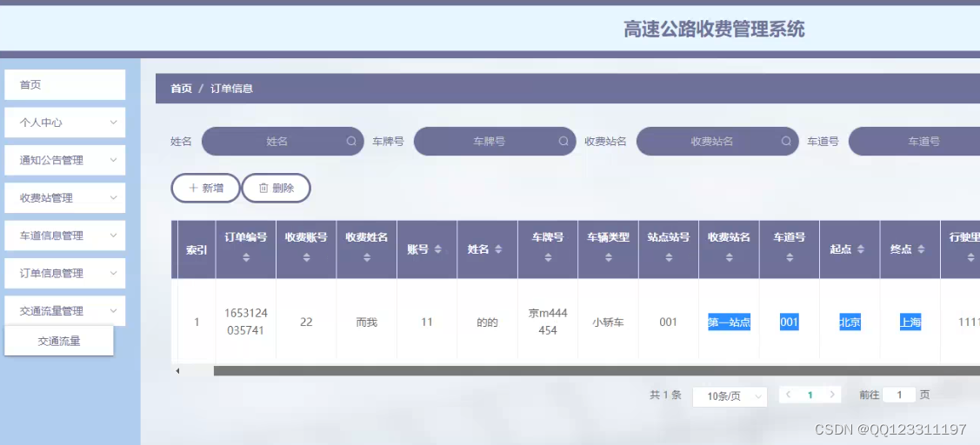Click 首页 breadcrumb link

click(x=181, y=89)
